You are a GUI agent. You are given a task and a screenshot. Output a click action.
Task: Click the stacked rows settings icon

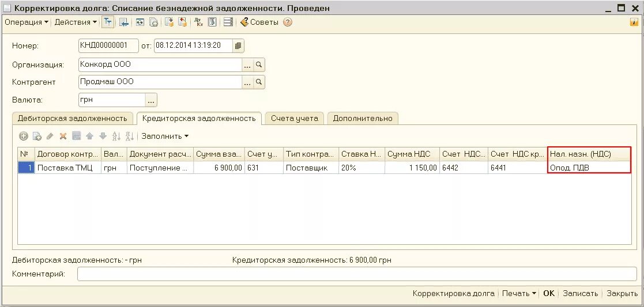pos(228,22)
